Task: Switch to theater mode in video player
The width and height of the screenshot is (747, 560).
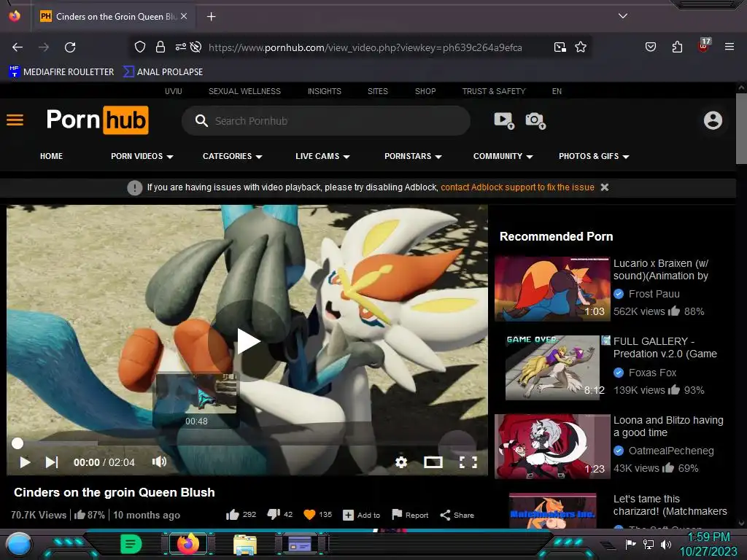Action: [433, 462]
